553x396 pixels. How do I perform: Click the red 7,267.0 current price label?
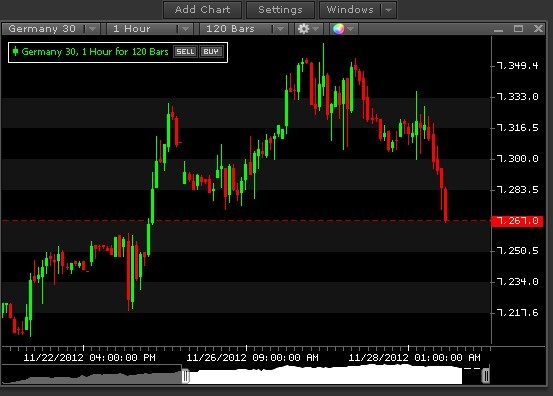pyautogui.click(x=517, y=221)
